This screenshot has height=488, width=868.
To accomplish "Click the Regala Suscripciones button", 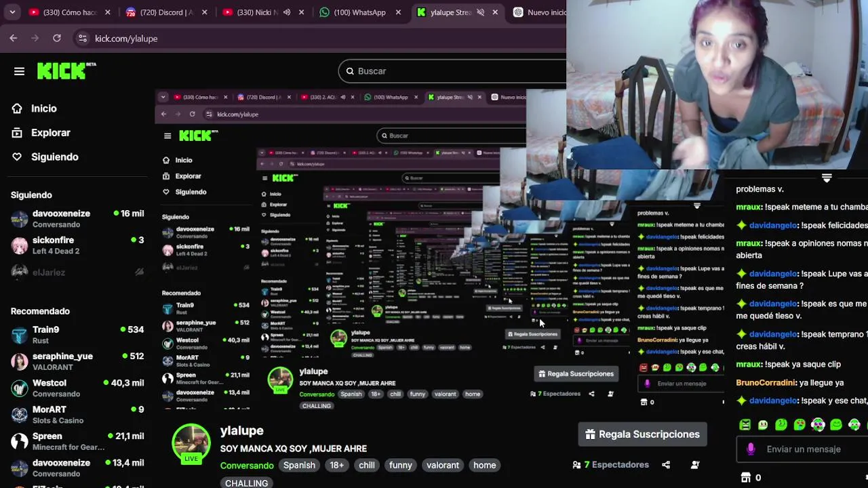I will click(642, 434).
